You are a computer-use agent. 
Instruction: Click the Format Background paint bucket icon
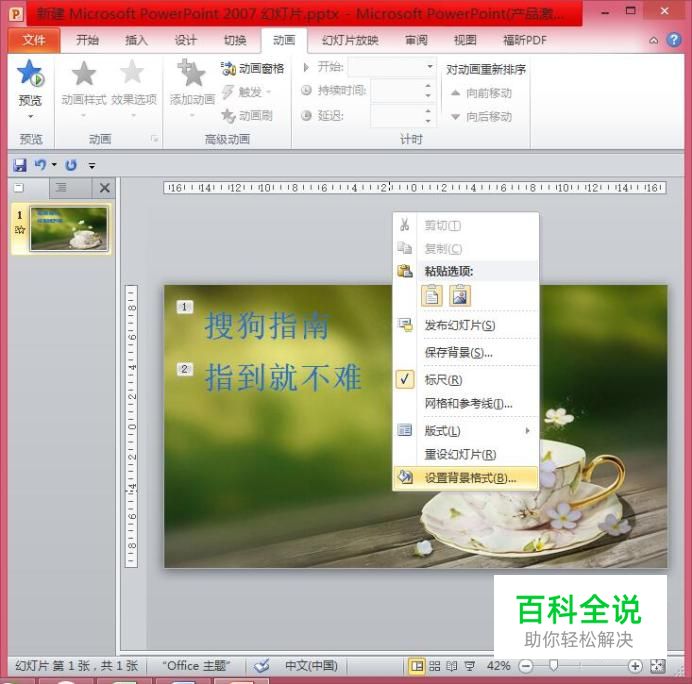(x=405, y=477)
